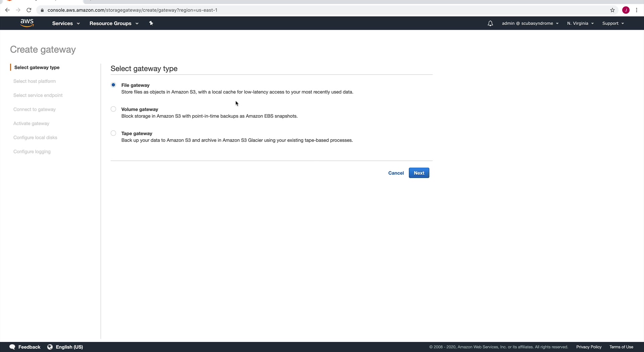Change language via English (US)
The width and height of the screenshot is (644, 352).
(69, 347)
